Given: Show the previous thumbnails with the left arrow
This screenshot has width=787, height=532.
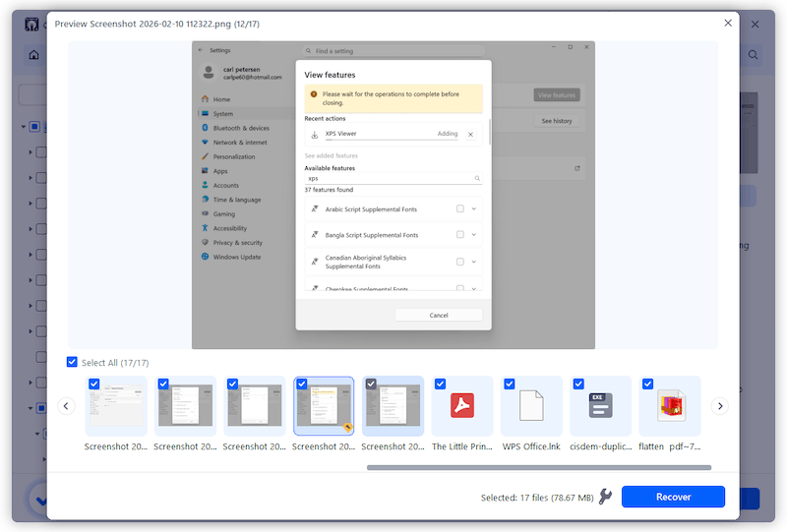Looking at the screenshot, I should 66,406.
